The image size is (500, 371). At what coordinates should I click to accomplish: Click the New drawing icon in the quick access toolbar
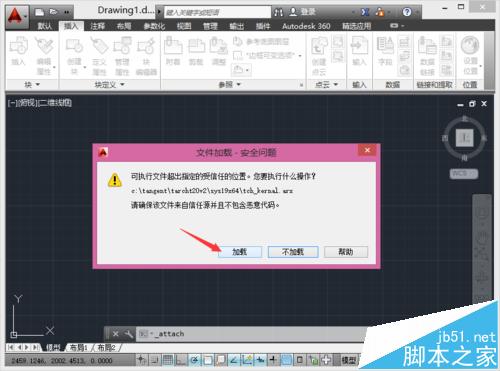(40, 12)
